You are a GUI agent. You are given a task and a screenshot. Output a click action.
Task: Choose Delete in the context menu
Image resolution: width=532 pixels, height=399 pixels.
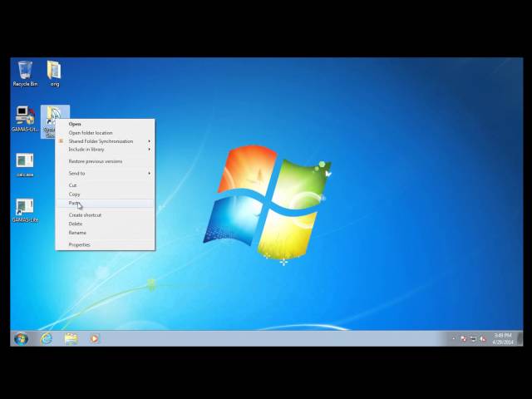pos(106,224)
